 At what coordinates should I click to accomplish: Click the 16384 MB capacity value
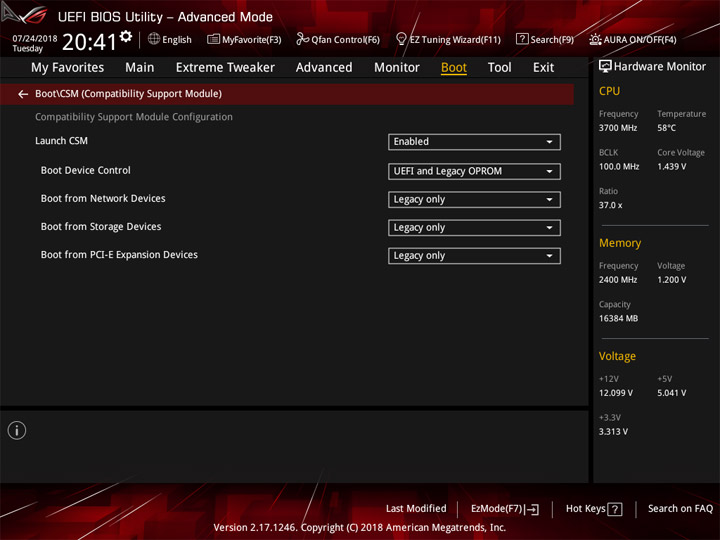coord(618,319)
